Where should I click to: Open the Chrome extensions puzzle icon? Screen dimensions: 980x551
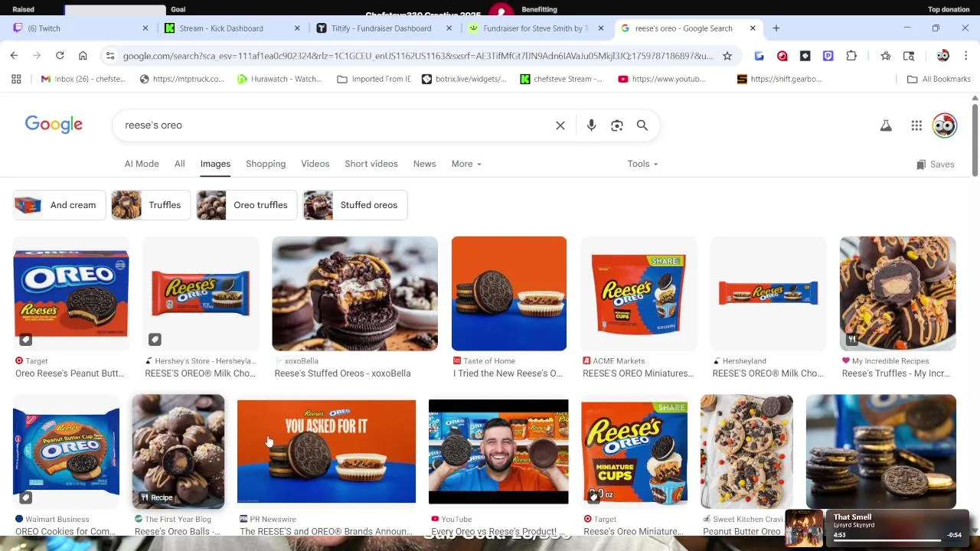point(851,56)
